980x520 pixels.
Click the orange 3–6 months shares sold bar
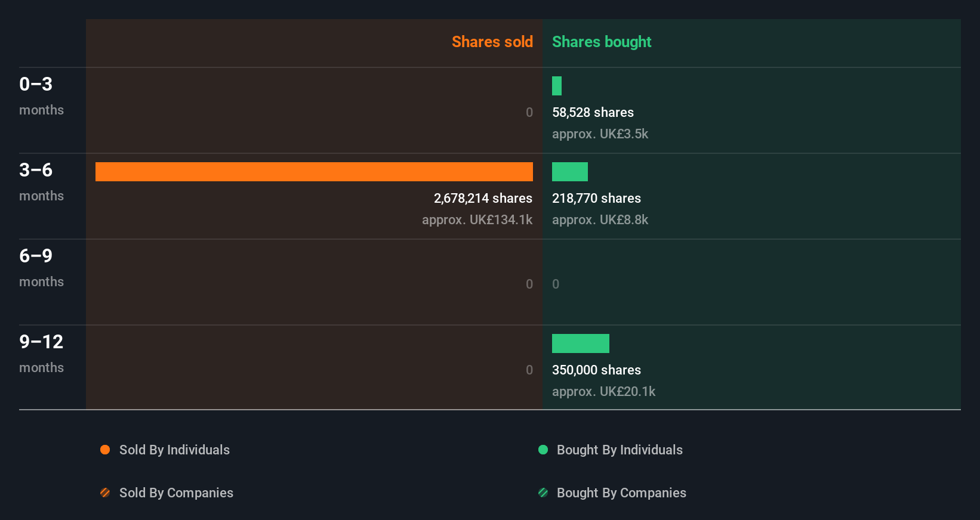[x=314, y=172]
